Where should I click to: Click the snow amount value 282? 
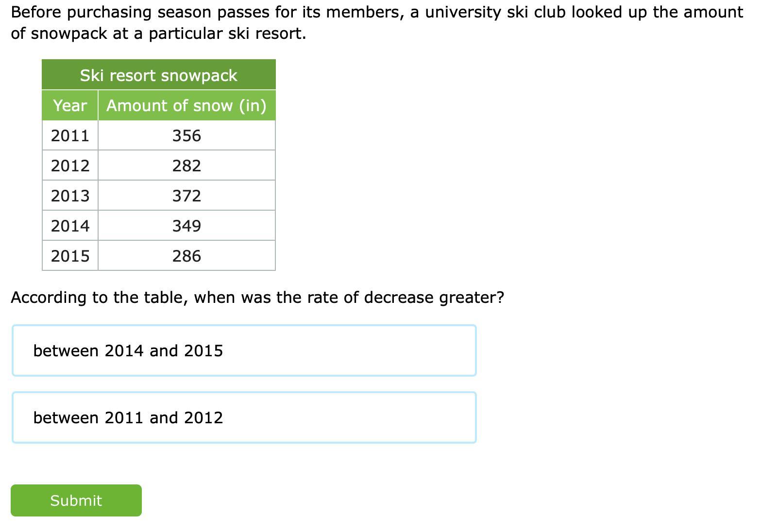(186, 166)
